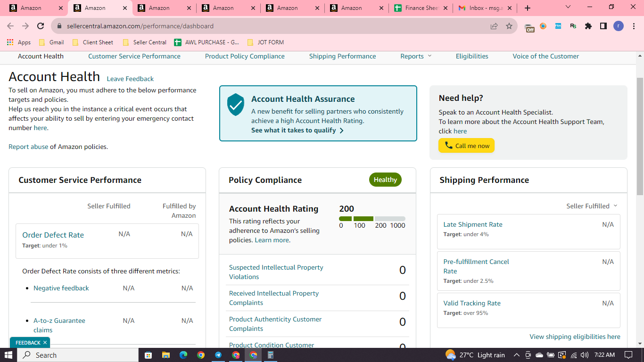The image size is (644, 362).
Task: Open the Customer Service Performance navigation tab
Action: click(134, 56)
